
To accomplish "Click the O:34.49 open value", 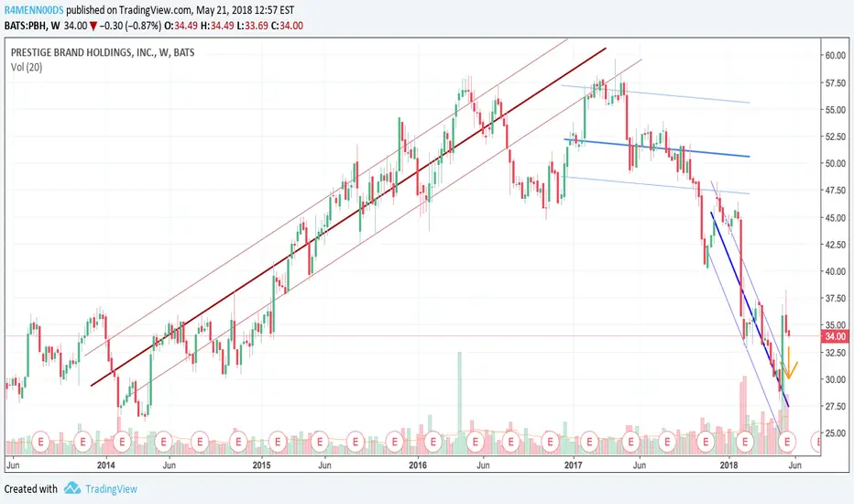I will point(181,26).
